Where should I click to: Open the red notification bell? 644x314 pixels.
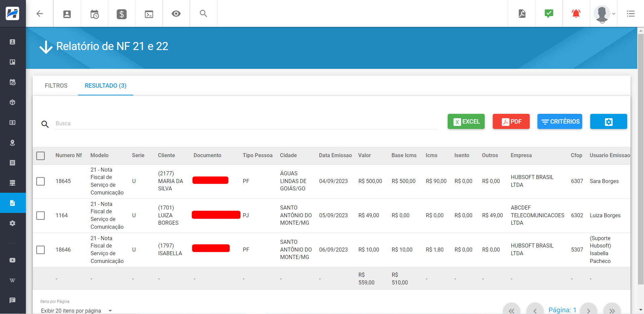click(x=576, y=14)
